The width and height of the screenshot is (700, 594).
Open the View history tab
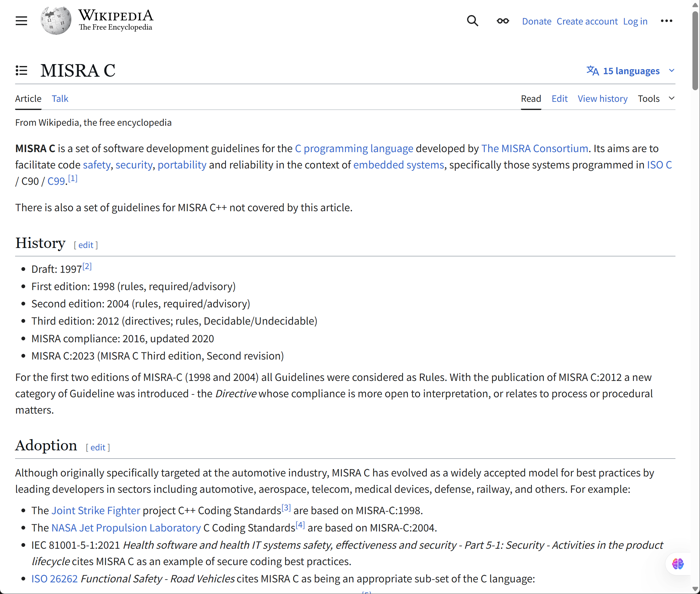pos(602,99)
